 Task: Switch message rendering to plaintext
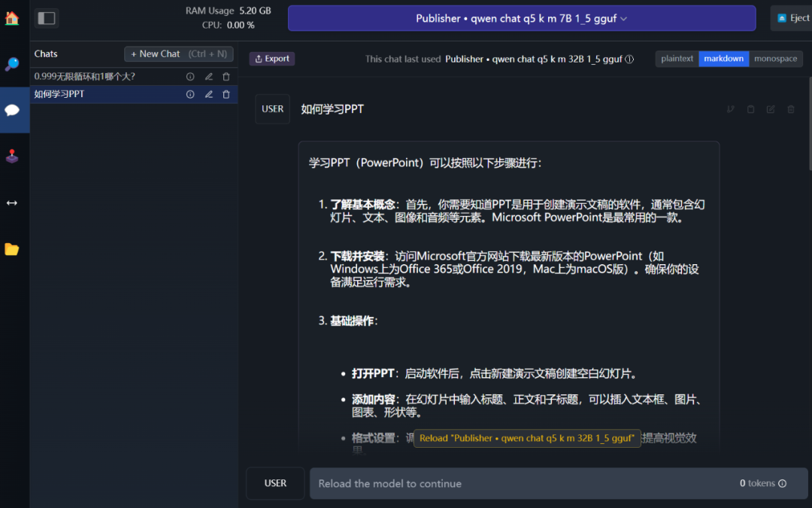(677, 59)
